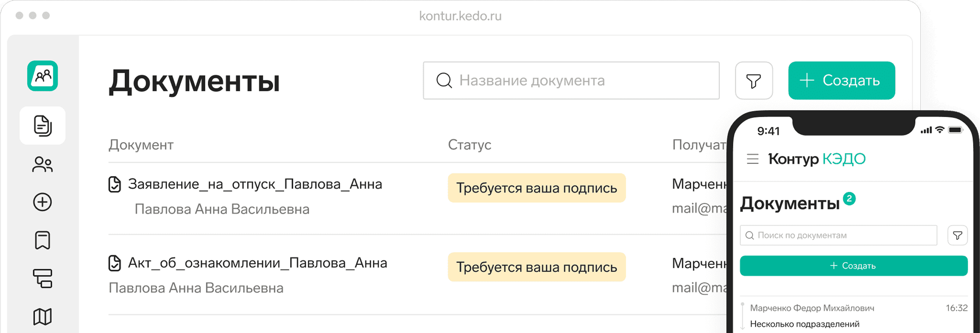Click the plus circle icon in the sidebar
This screenshot has height=333, width=980.
[43, 202]
